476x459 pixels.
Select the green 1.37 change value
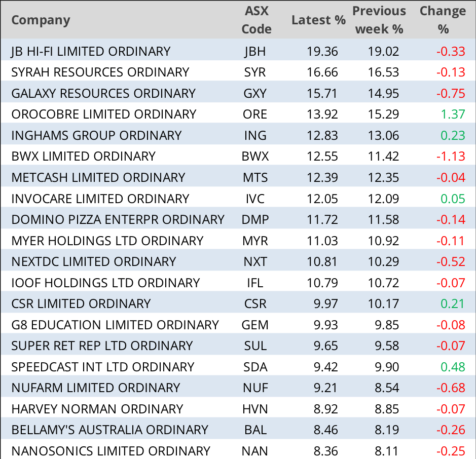453,114
